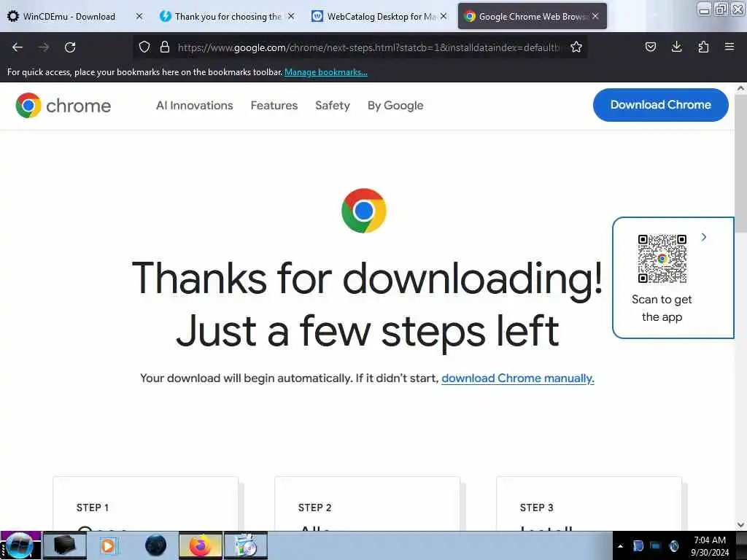Switch to the Thank you for choosing tab
This screenshot has height=560, width=747.
pos(228,16)
